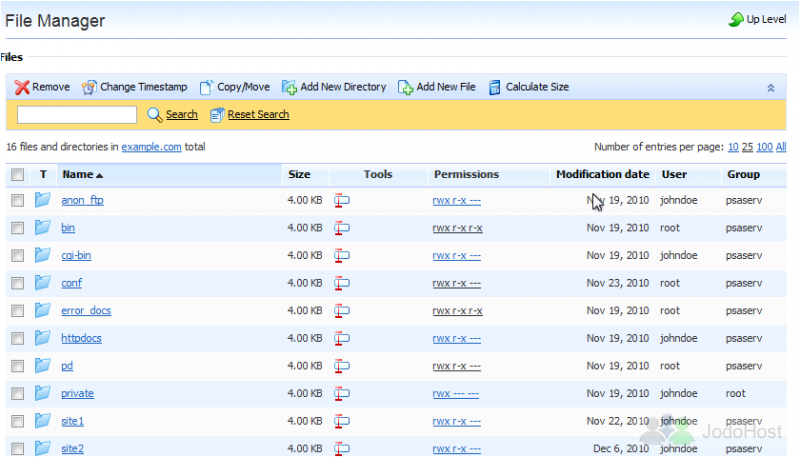The width and height of the screenshot is (800, 457).
Task: Show 100 entries per page
Action: 764,147
